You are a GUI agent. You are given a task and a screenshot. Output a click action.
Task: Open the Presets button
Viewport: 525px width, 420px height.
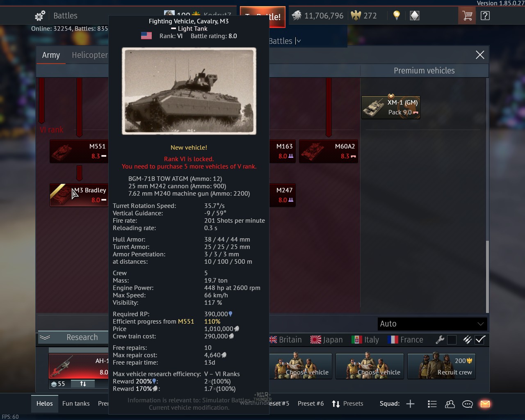coord(347,404)
